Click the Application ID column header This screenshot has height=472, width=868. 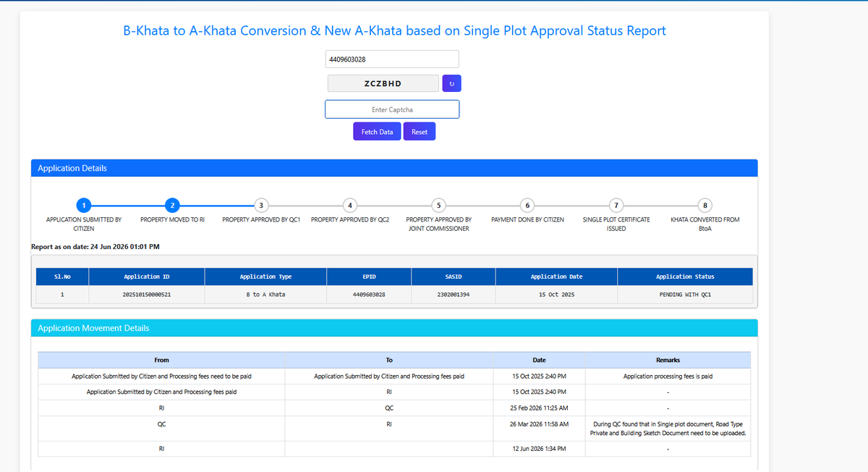click(147, 277)
